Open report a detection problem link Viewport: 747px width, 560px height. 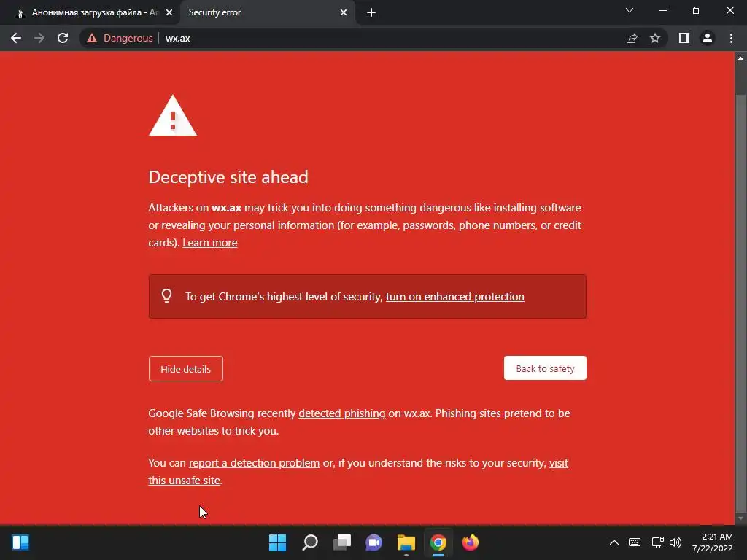pos(254,463)
